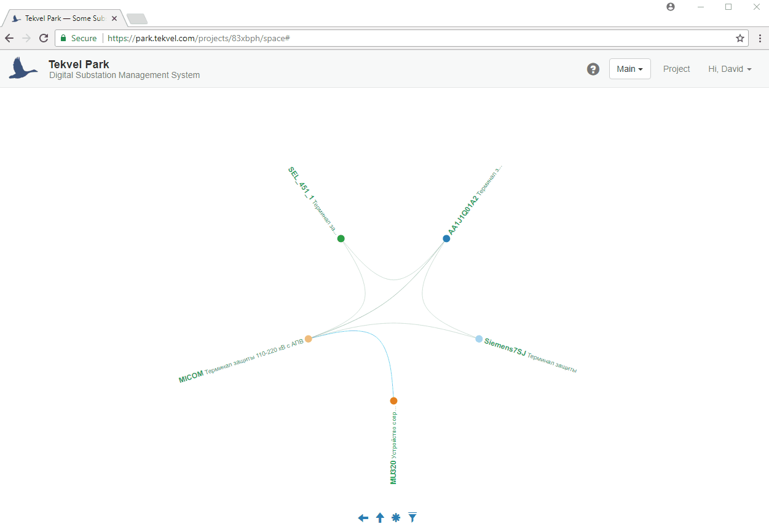Open the Project link

click(x=677, y=69)
